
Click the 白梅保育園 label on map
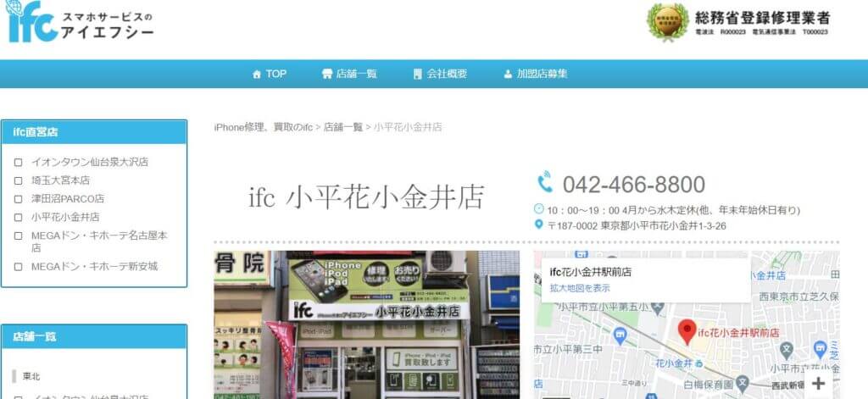(x=709, y=384)
